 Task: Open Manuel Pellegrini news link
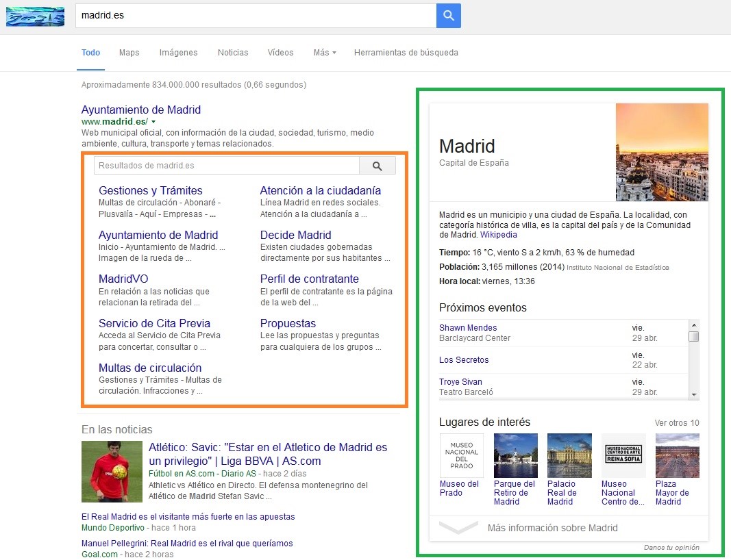[188, 544]
